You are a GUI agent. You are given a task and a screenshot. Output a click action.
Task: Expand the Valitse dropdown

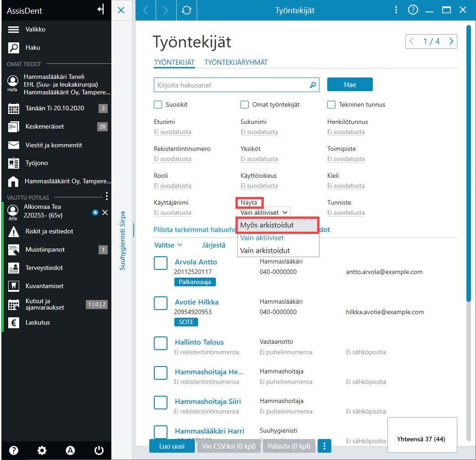tap(168, 245)
